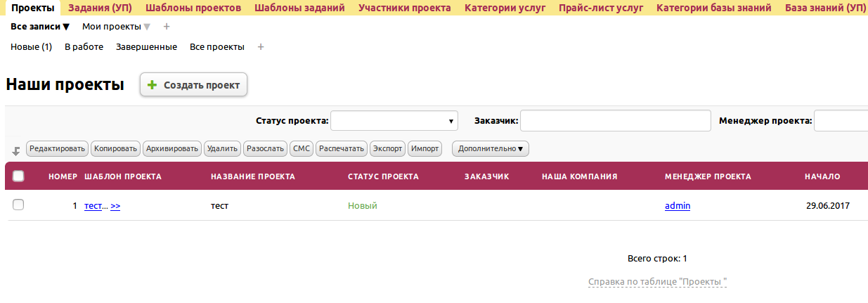Expand the Все записи view dropdown
This screenshot has width=868, height=303.
pos(40,27)
